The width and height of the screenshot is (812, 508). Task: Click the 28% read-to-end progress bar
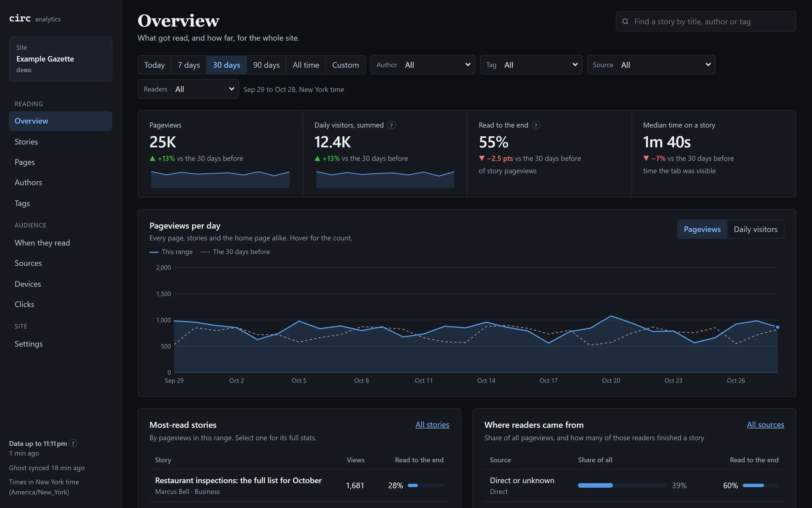425,485
